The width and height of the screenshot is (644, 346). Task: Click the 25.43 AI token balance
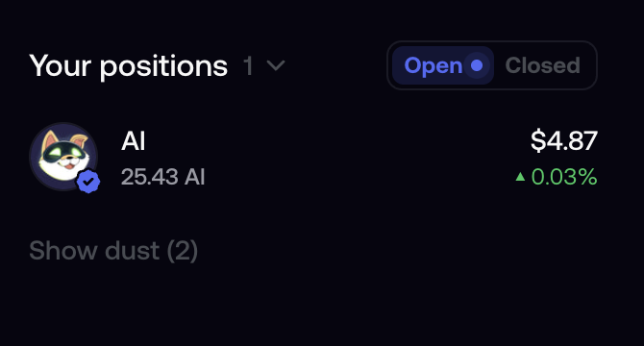162,177
